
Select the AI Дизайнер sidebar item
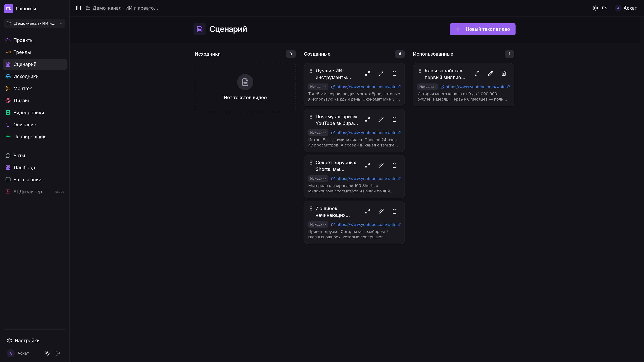(x=35, y=192)
